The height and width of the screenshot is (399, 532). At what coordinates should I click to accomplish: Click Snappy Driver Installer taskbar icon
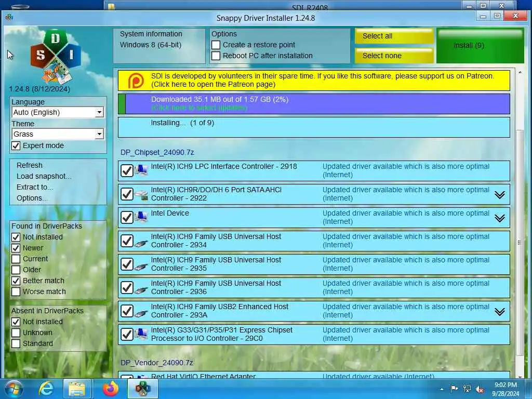tap(143, 389)
